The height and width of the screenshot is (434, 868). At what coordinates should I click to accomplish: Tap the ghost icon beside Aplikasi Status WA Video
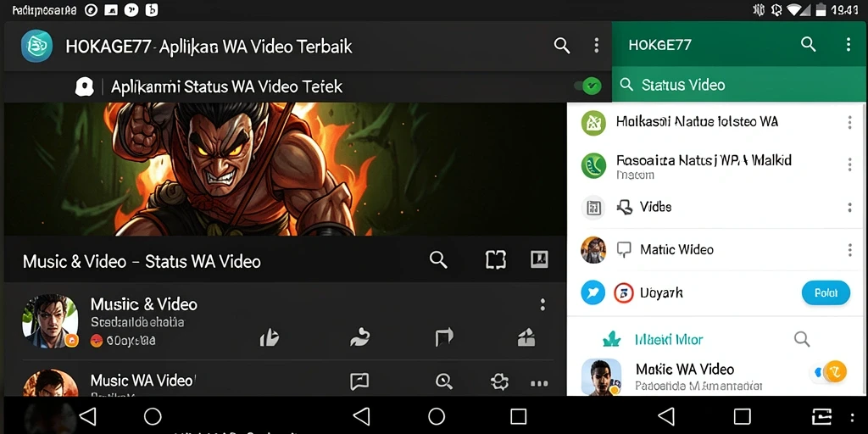tap(84, 87)
